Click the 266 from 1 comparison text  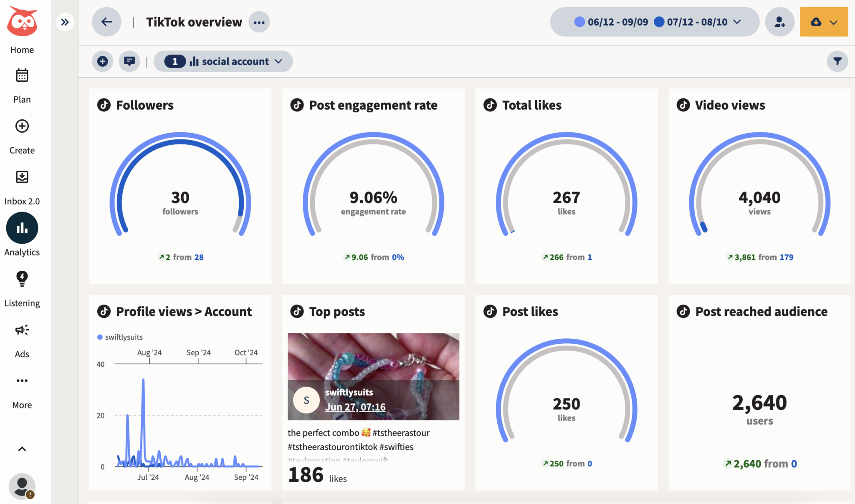pyautogui.click(x=567, y=257)
